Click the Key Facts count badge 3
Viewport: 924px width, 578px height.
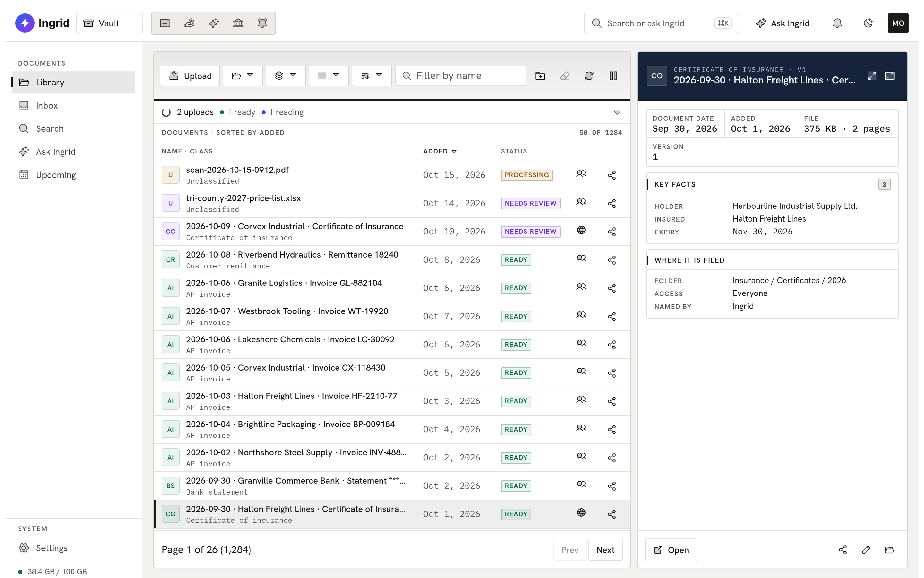[884, 184]
